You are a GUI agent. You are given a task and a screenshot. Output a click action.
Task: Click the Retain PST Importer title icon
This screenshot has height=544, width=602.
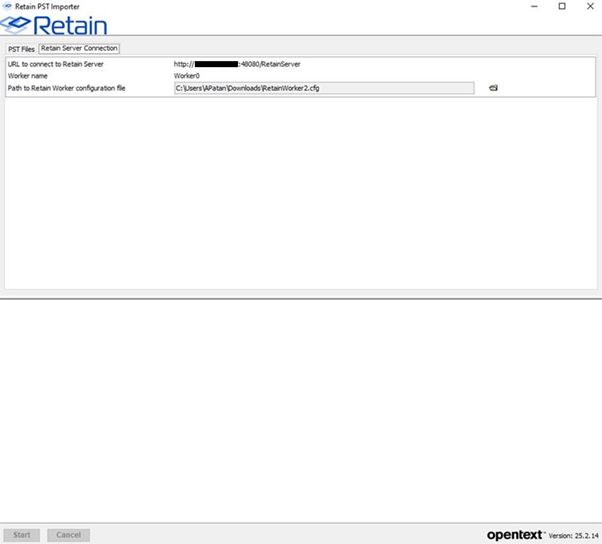click(7, 6)
